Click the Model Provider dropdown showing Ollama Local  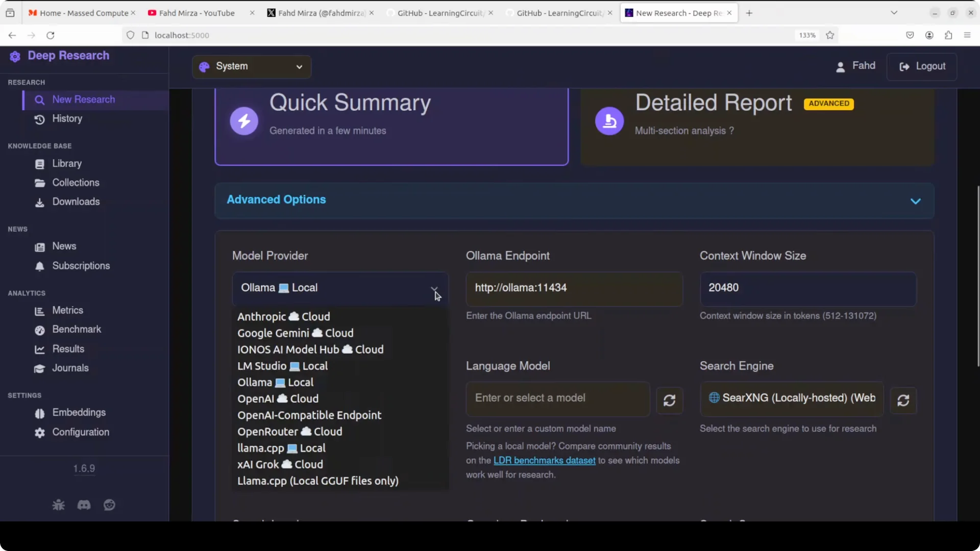[340, 288]
